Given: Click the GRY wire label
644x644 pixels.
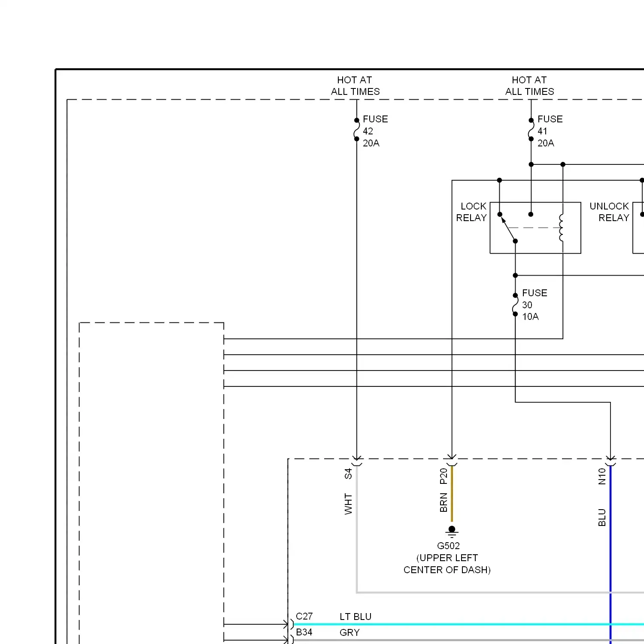Looking at the screenshot, I should click(x=349, y=632).
